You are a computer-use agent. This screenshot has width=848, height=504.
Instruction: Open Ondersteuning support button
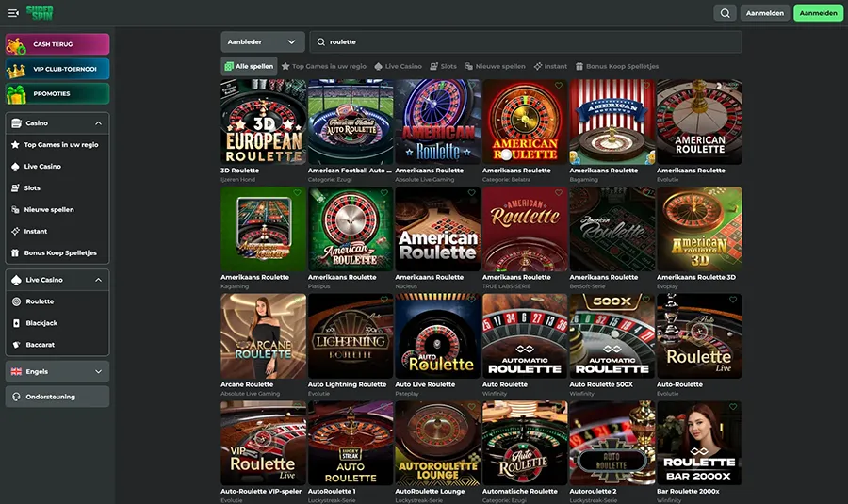(x=57, y=397)
